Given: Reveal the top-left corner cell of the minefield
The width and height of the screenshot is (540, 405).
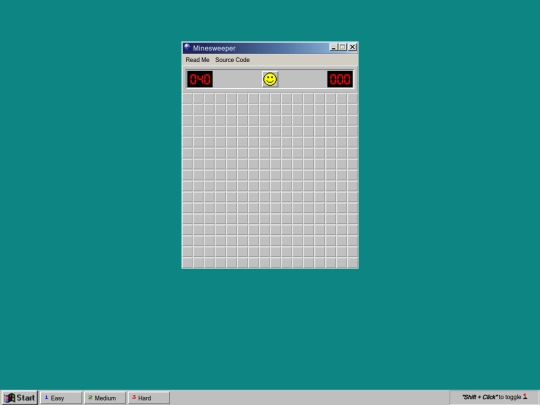Looking at the screenshot, I should click(x=188, y=98).
